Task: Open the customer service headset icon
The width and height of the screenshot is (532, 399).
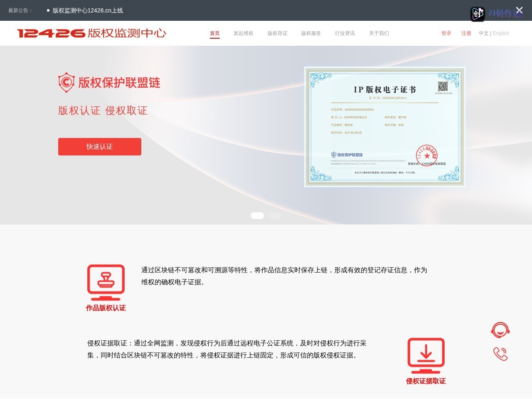Action: (500, 330)
